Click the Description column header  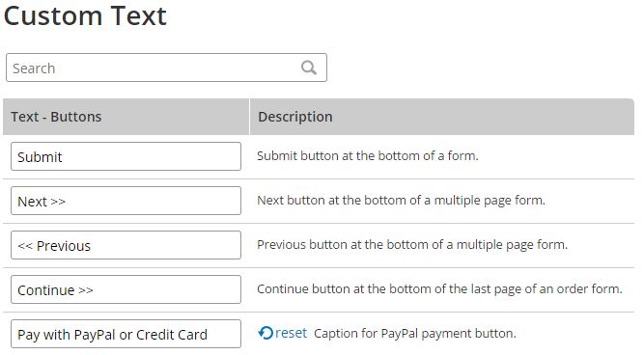click(294, 117)
